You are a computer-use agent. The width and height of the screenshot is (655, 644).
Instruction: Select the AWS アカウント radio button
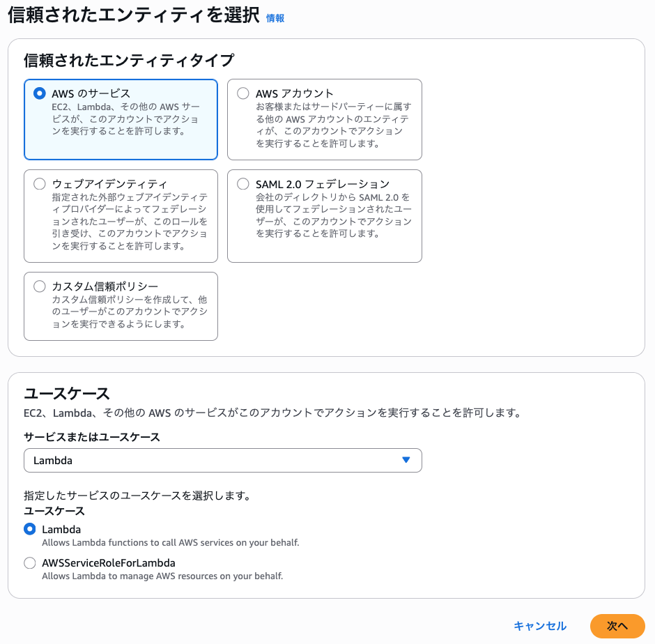[x=243, y=93]
